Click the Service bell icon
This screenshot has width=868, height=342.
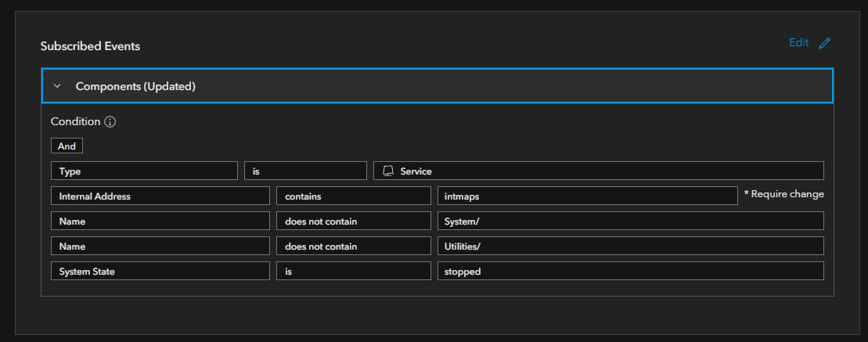[387, 171]
